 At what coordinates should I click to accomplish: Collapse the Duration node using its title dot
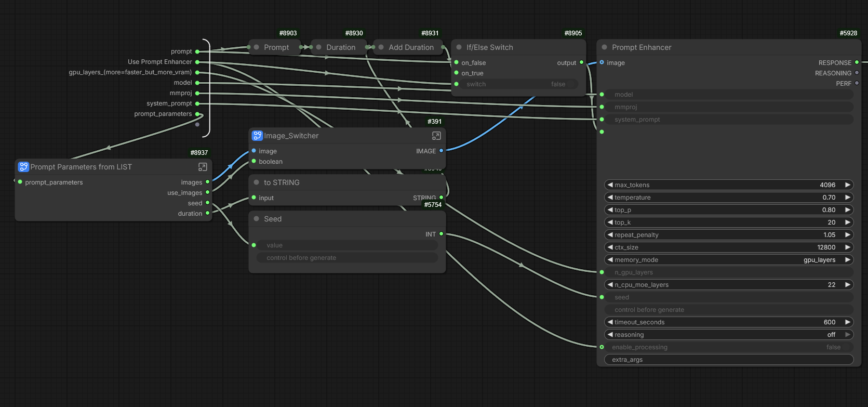point(319,47)
